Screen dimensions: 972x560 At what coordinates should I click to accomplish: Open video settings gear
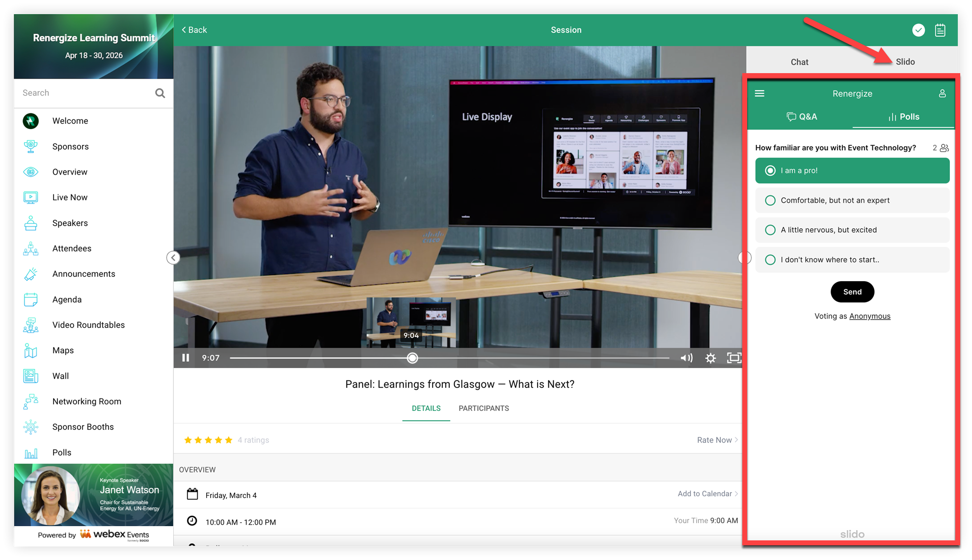point(710,358)
